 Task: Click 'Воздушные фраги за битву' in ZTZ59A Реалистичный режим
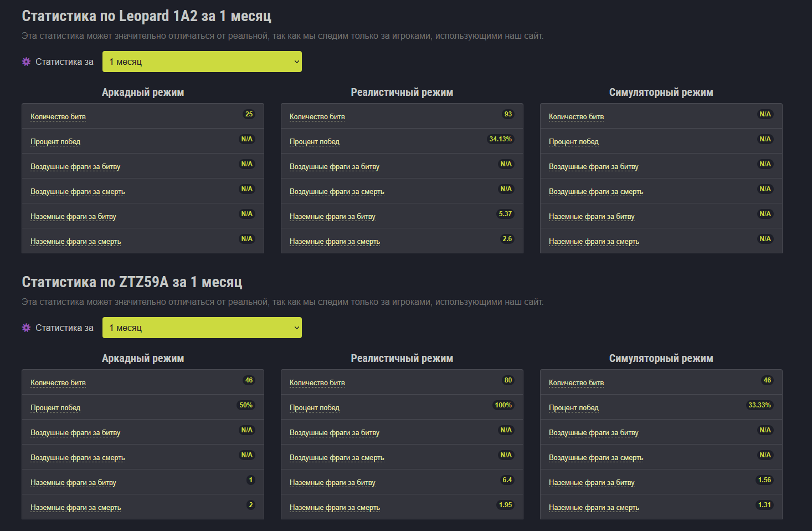pos(335,432)
